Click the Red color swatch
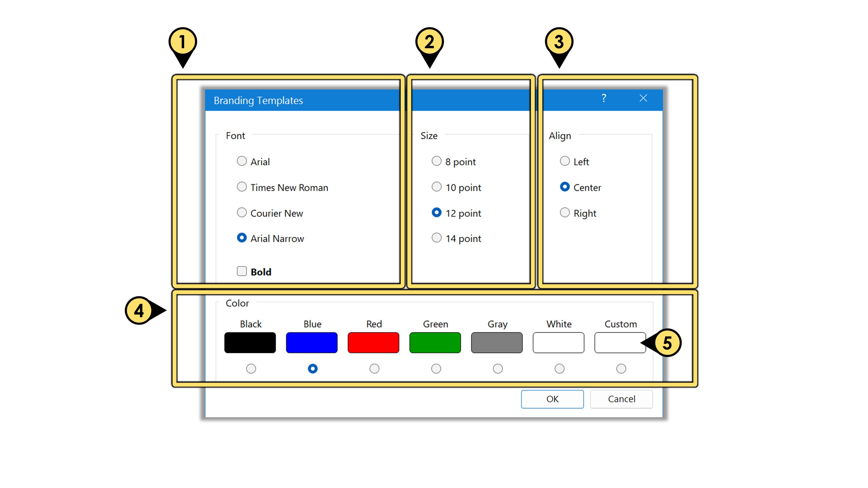This screenshot has height=488, width=868. click(373, 343)
